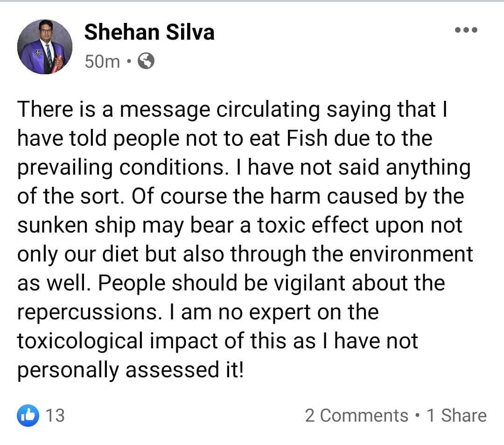This screenshot has height=445, width=504.
Task: View the 13 reactions count
Action: point(55,415)
